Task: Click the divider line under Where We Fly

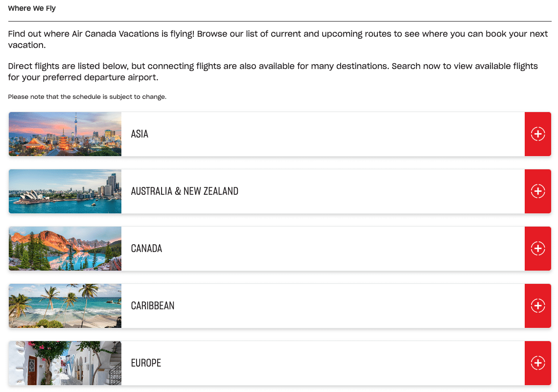Action: click(x=279, y=21)
